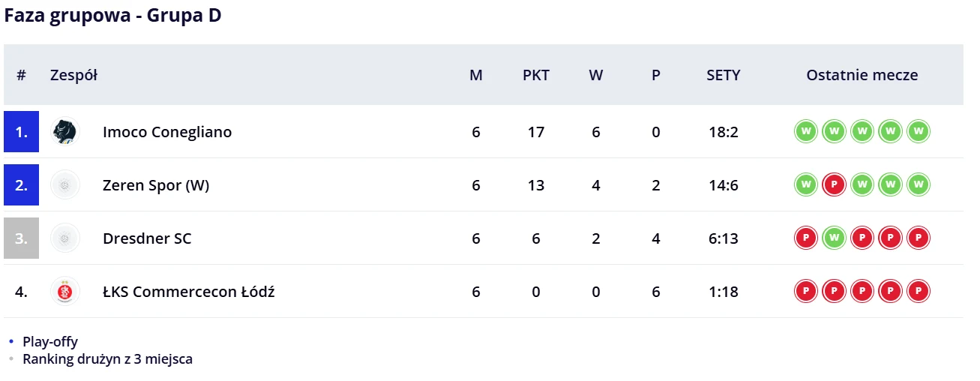This screenshot has height=381, width=980.
Task: Click the blue position 1 badge
Action: tap(21, 132)
